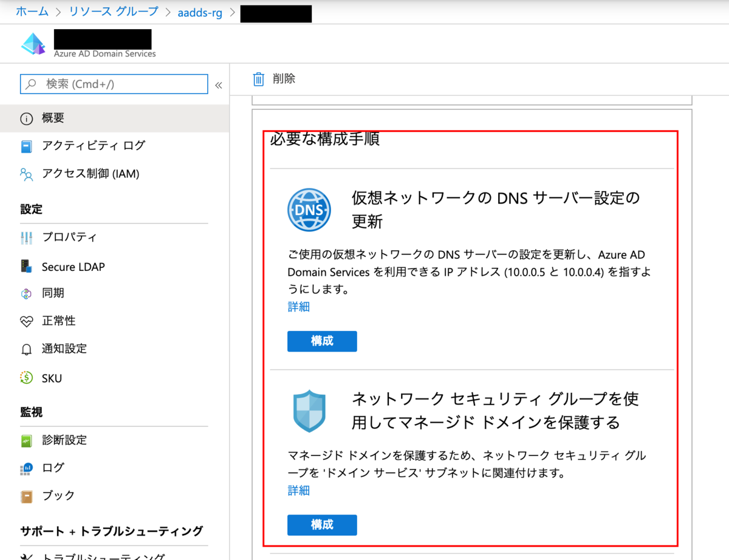
Task: Go to リソース グループ in the breadcrumb
Action: click(113, 12)
